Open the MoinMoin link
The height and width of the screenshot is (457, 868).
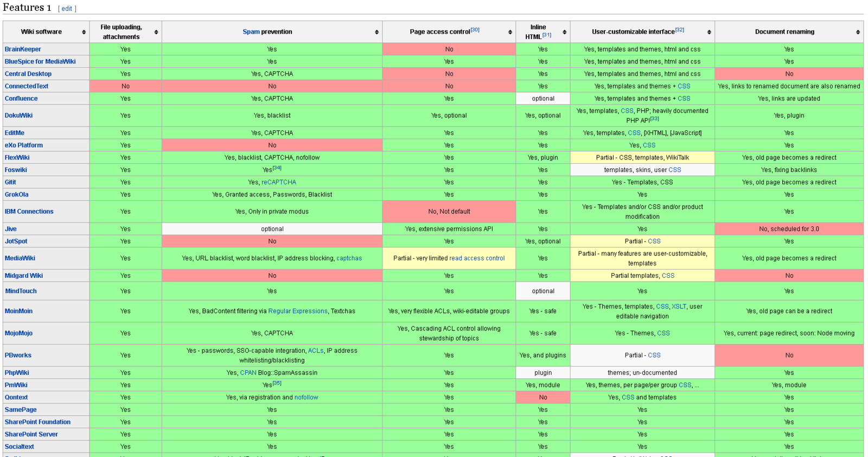pyautogui.click(x=19, y=312)
